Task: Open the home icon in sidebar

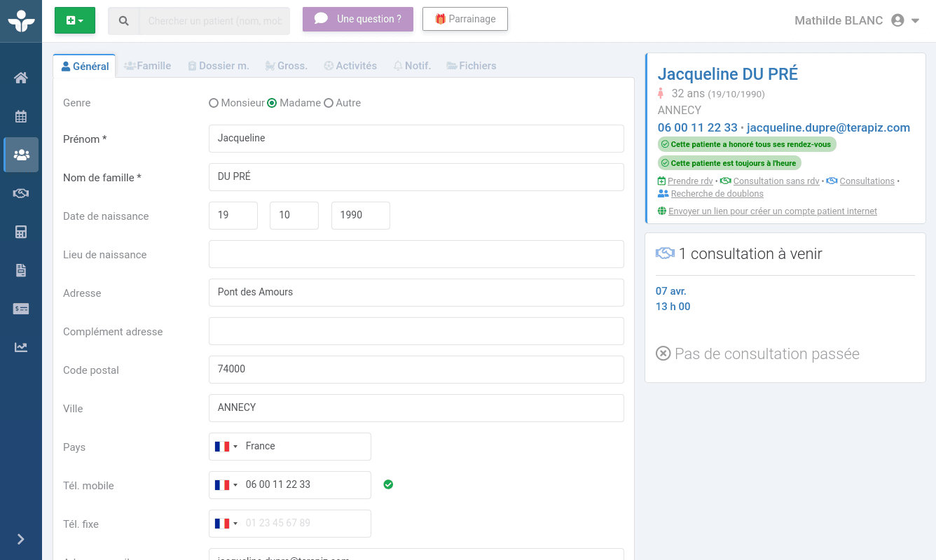Action: [x=21, y=78]
